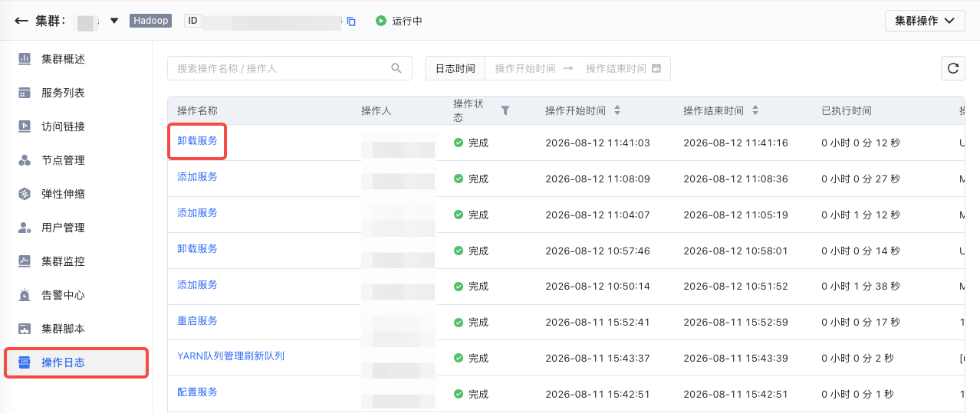Open the YARN队列管理刷新队列 log entry
The width and height of the screenshot is (980, 413).
click(231, 356)
